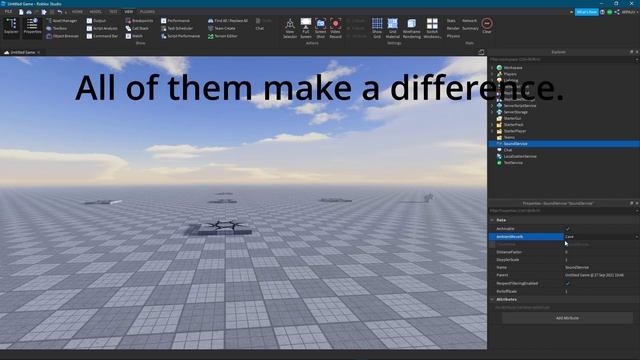640x360 pixels.
Task: Open the Task Scheduler window
Action: (x=177, y=28)
